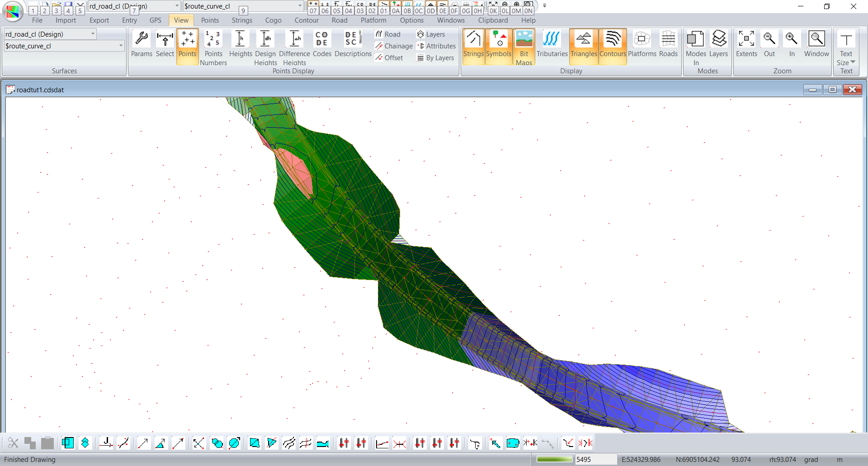
Task: Click the Zoom Window magnifier
Action: 816,39
